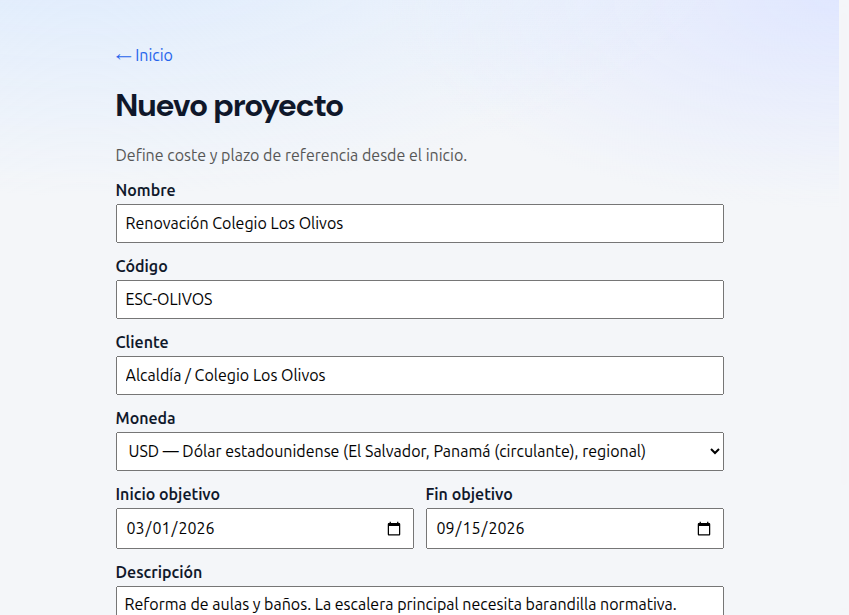Open calendar picker for Fin objetivo
Viewport: 849px width, 615px height.
point(703,528)
